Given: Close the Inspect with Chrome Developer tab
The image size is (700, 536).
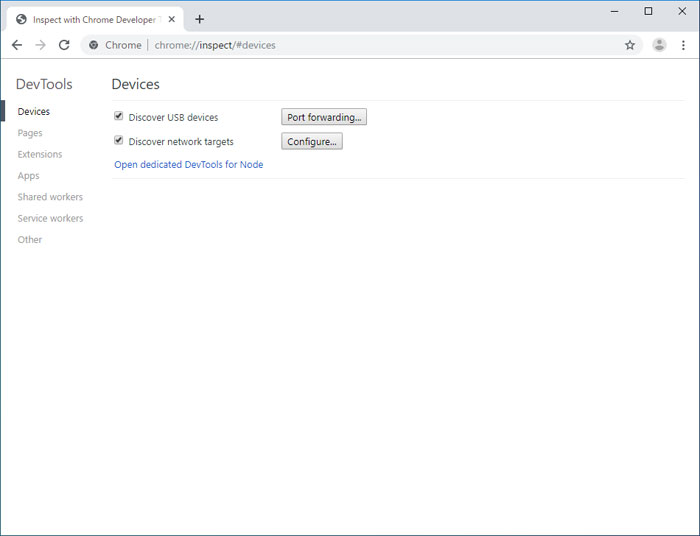Looking at the screenshot, I should pyautogui.click(x=171, y=20).
